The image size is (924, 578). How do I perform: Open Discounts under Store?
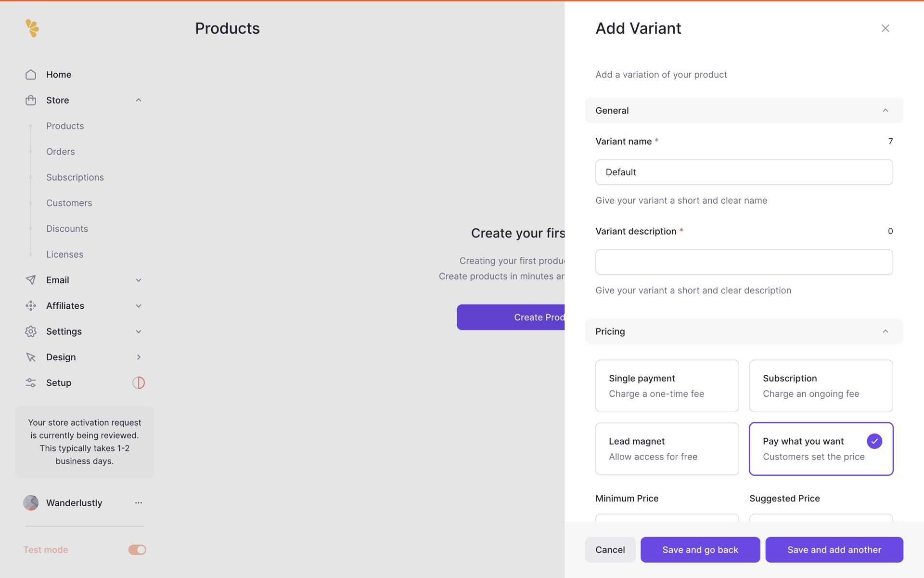[x=67, y=229]
